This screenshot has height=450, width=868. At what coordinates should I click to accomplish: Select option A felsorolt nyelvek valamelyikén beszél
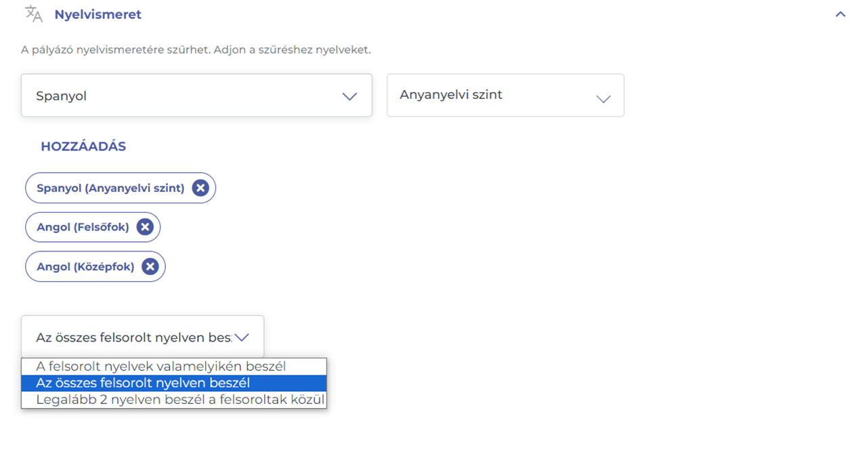pos(161,367)
